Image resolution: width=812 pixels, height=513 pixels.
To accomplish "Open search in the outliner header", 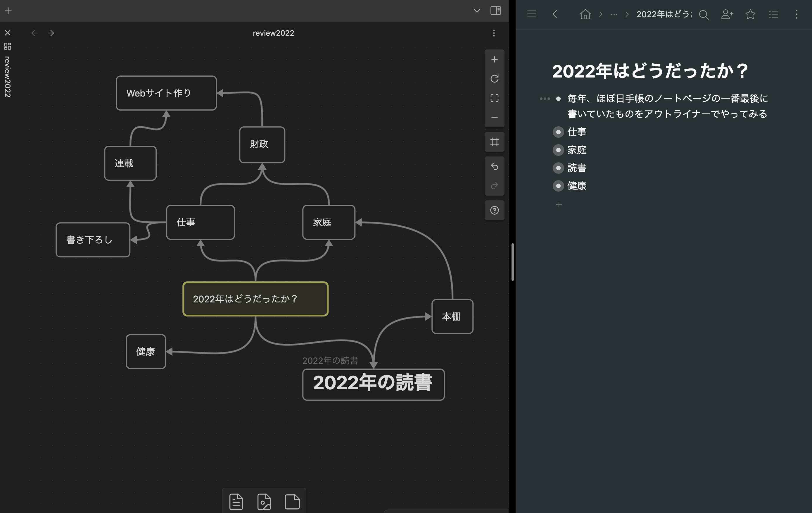I will pos(704,15).
